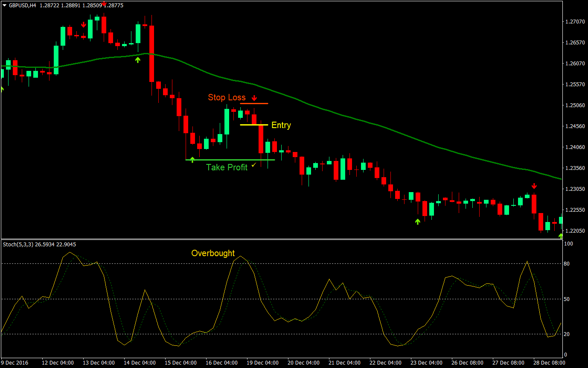The height and width of the screenshot is (368, 588).
Task: Click the 1.26070 price axis label
Action: (574, 63)
